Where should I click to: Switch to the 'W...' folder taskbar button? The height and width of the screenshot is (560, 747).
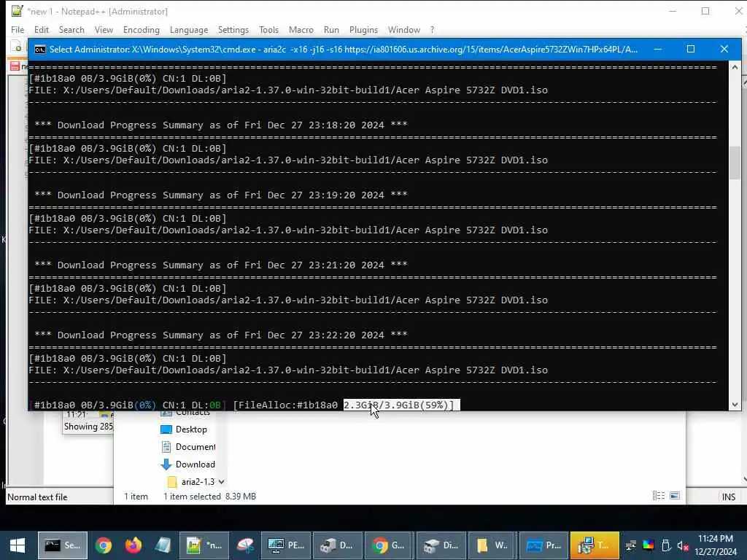pyautogui.click(x=492, y=545)
